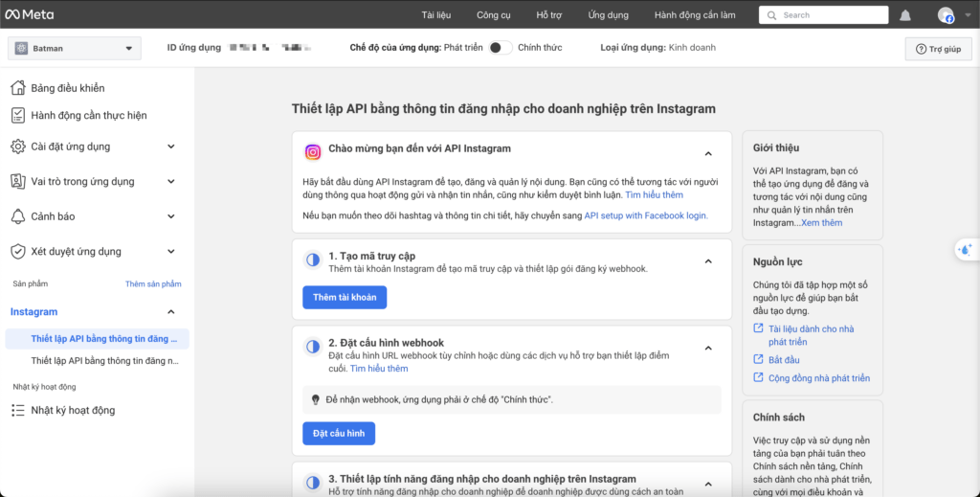
Task: Open Tài liệu dành cho nhà phát triển link
Action: [x=811, y=335]
